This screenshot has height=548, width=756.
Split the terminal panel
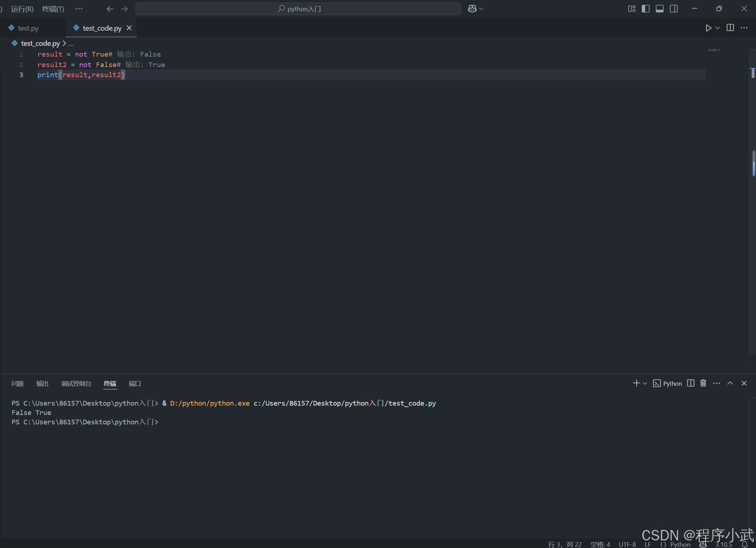[690, 383]
